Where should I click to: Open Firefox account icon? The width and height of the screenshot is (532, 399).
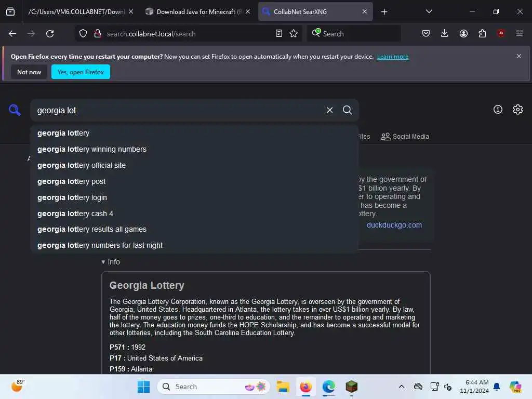pyautogui.click(x=463, y=34)
